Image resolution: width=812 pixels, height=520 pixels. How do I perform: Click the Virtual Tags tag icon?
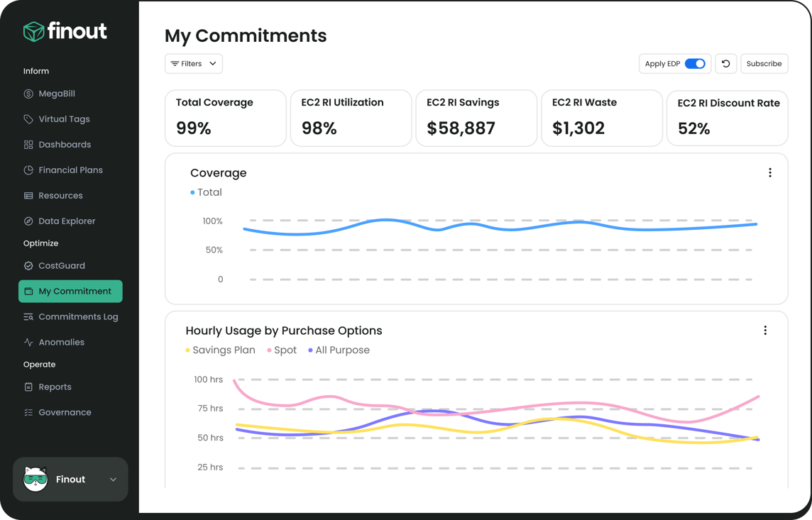28,119
